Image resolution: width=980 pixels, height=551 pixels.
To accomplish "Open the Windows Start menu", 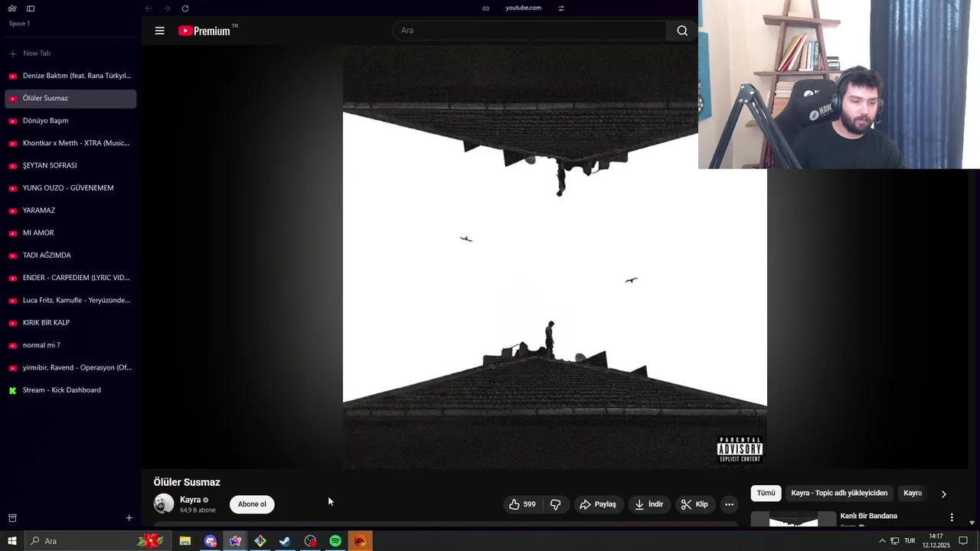I will 12,541.
